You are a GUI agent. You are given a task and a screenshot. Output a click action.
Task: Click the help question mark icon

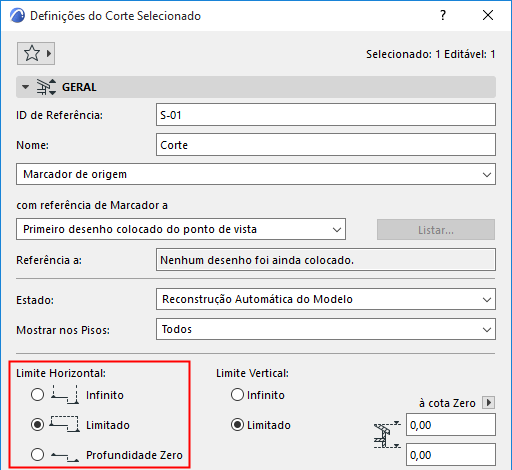click(443, 15)
